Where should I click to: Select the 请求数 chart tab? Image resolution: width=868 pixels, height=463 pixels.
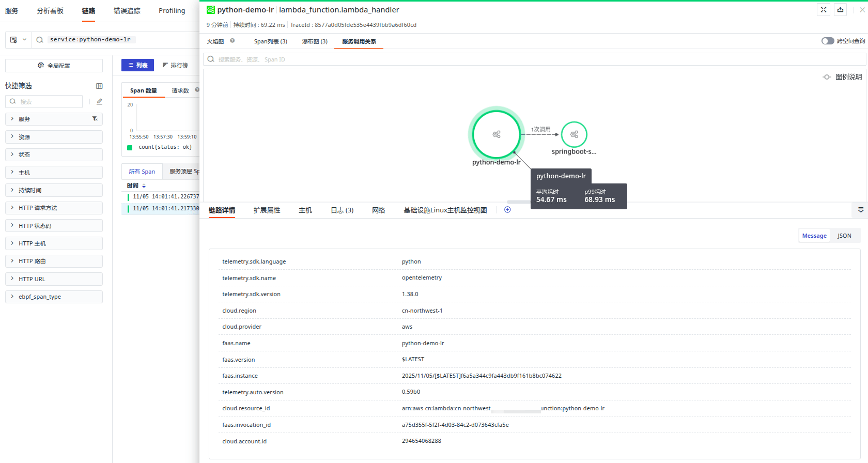(x=180, y=90)
